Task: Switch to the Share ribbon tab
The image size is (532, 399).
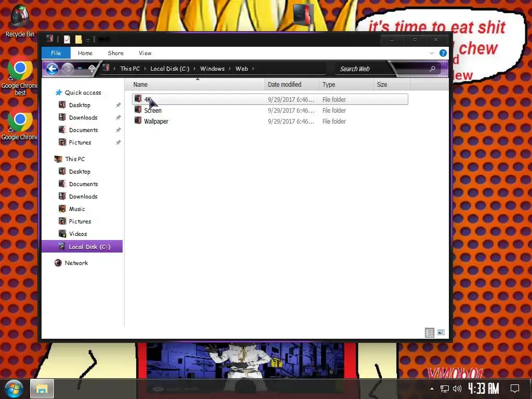Action: click(x=116, y=53)
